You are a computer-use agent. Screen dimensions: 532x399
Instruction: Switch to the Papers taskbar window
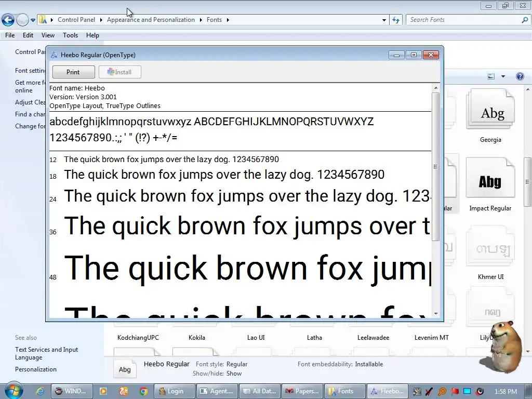point(302,391)
